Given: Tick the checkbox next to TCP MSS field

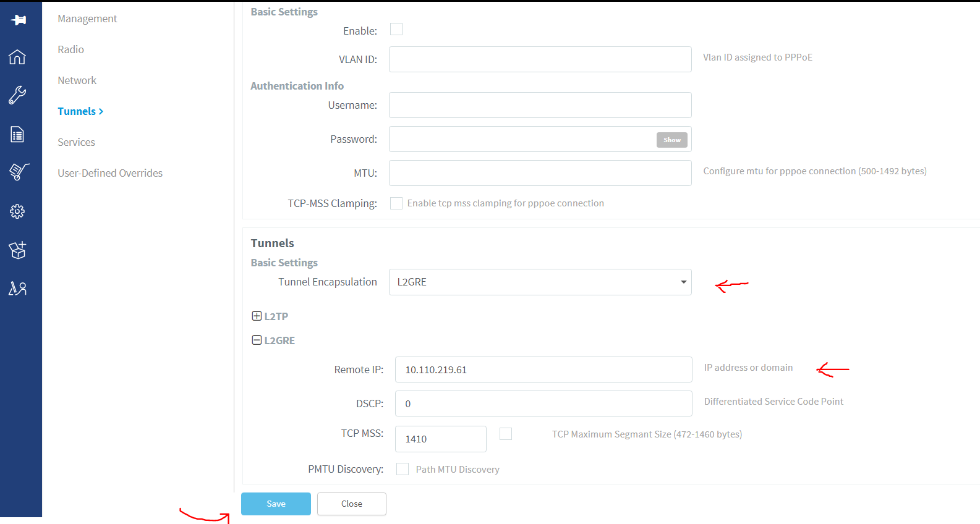Looking at the screenshot, I should (x=506, y=434).
